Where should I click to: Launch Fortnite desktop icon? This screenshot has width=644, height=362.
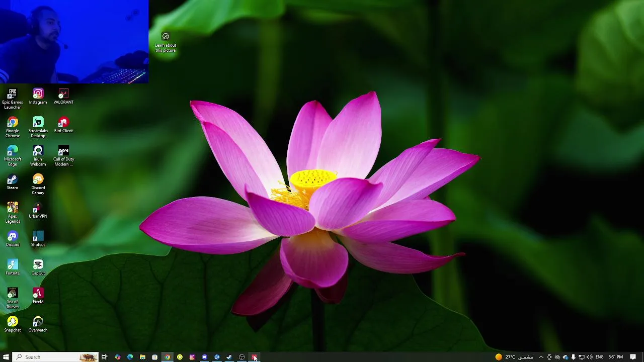13,267
